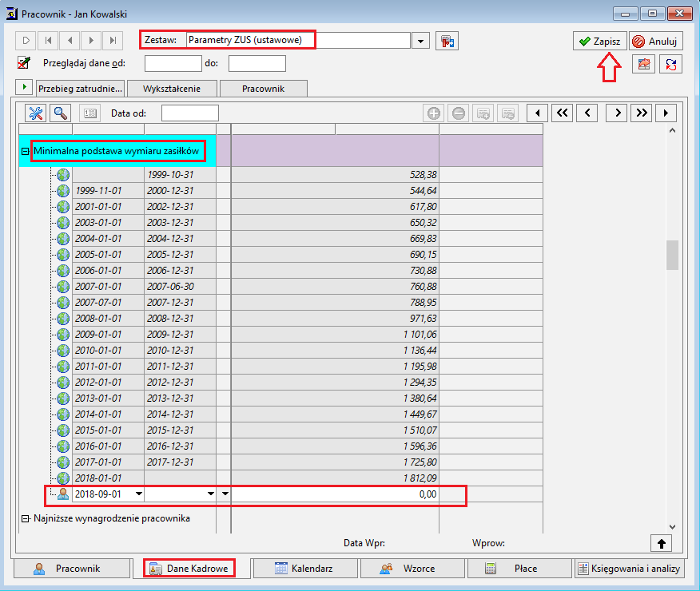Open the bottom Pracownik tab

(72, 569)
